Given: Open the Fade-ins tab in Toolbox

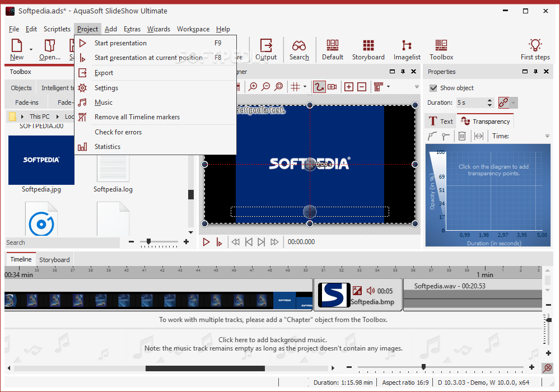Looking at the screenshot, I should pyautogui.click(x=27, y=102).
